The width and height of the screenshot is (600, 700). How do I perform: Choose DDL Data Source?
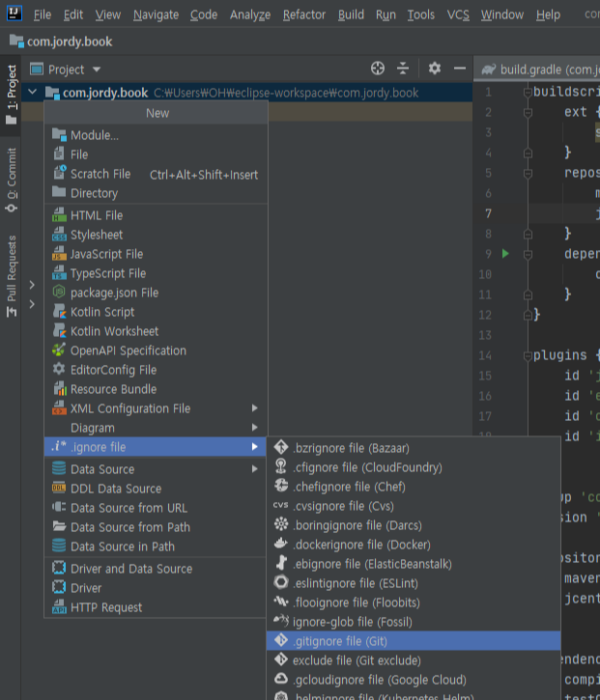(x=156, y=489)
